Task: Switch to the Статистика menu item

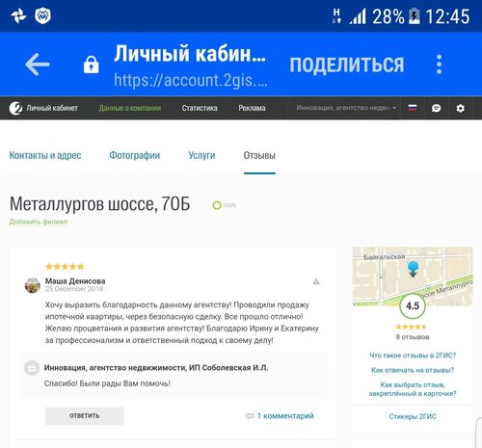Action: click(x=200, y=108)
